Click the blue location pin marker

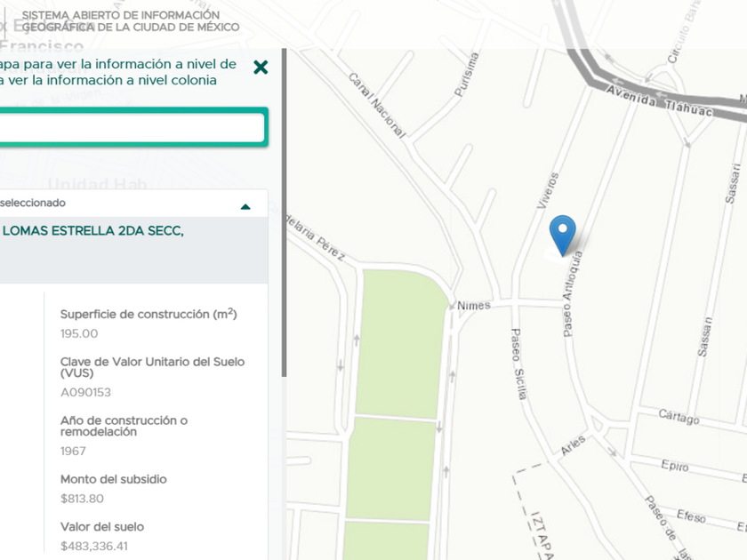(x=563, y=236)
